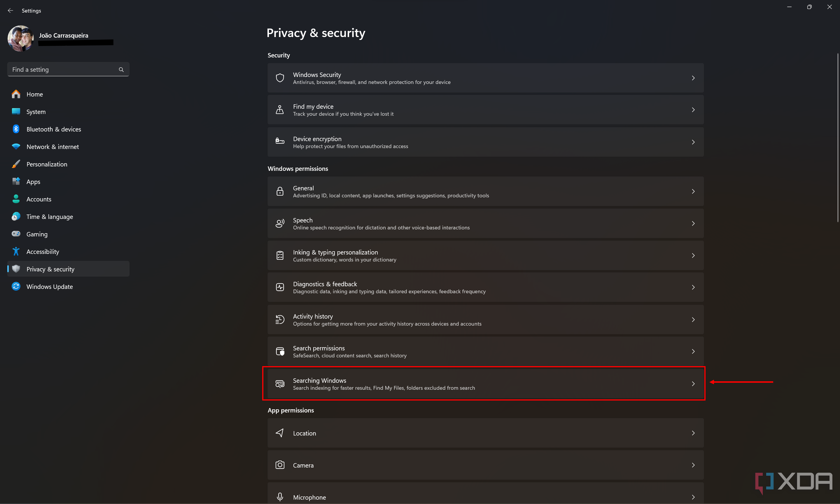Viewport: 840px width, 504px height.
Task: Click the Personalization paintbrush icon
Action: (16, 164)
